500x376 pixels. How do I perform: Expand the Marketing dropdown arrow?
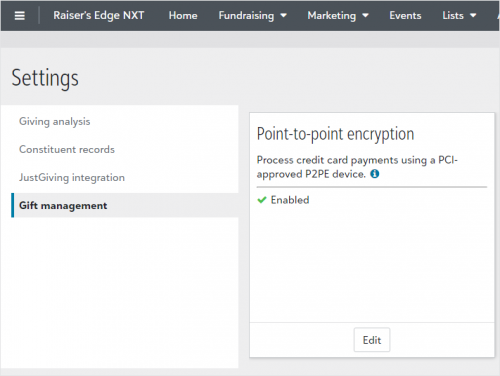[365, 15]
